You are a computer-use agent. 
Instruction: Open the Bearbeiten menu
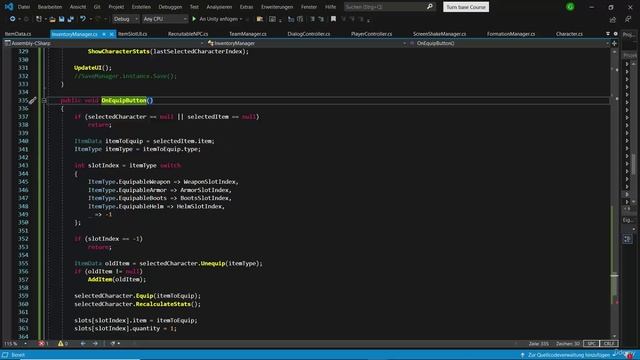(x=50, y=7)
